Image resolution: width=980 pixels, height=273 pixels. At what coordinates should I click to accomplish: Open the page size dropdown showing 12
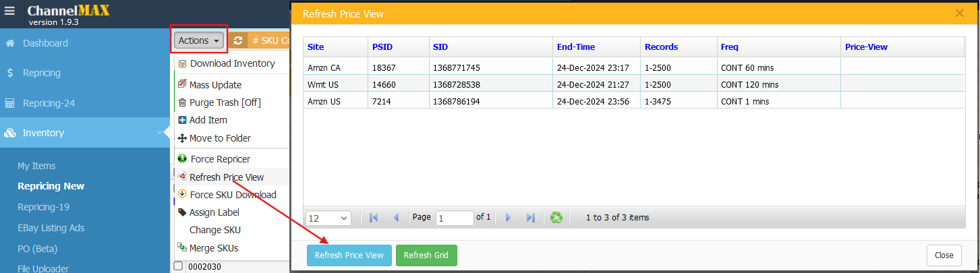328,218
